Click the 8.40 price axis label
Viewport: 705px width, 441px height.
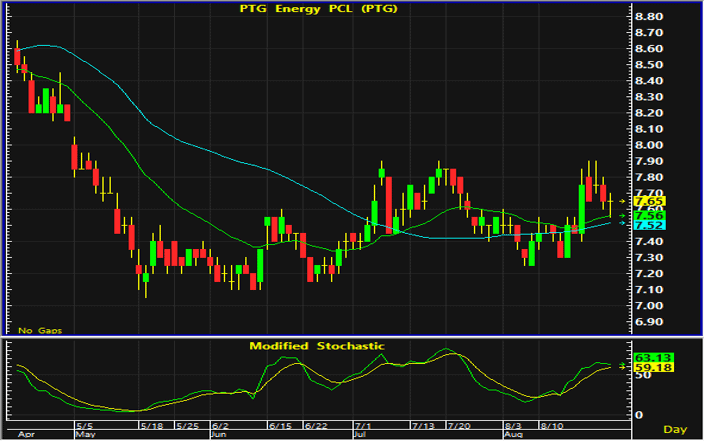649,81
